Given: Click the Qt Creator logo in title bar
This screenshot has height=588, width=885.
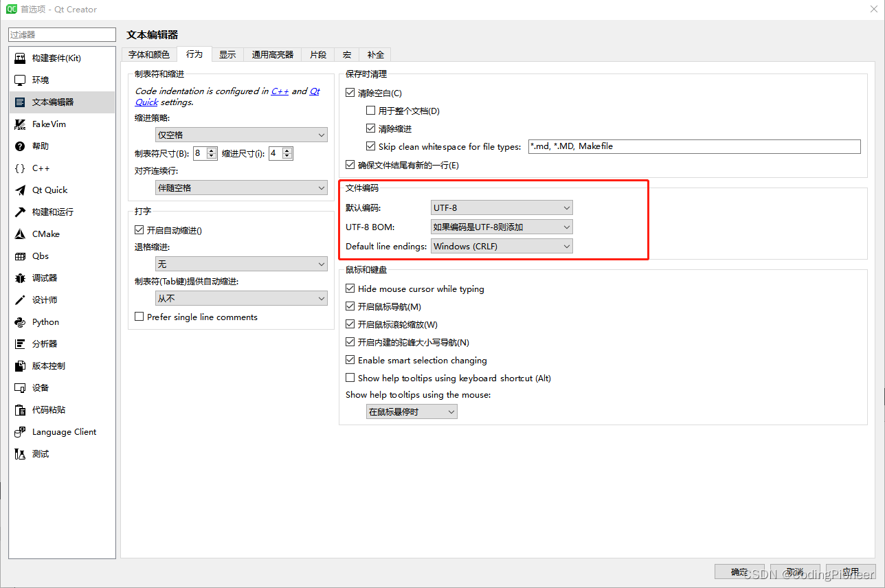Looking at the screenshot, I should tap(12, 10).
